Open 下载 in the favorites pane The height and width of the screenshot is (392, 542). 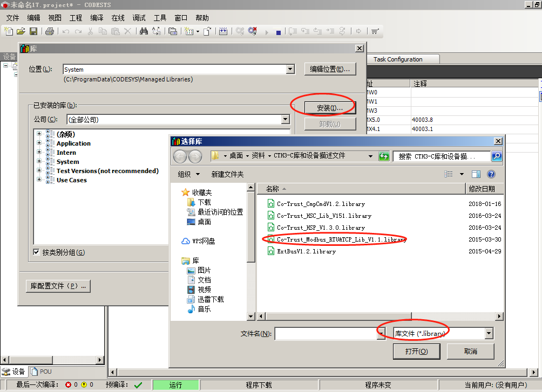(x=204, y=202)
